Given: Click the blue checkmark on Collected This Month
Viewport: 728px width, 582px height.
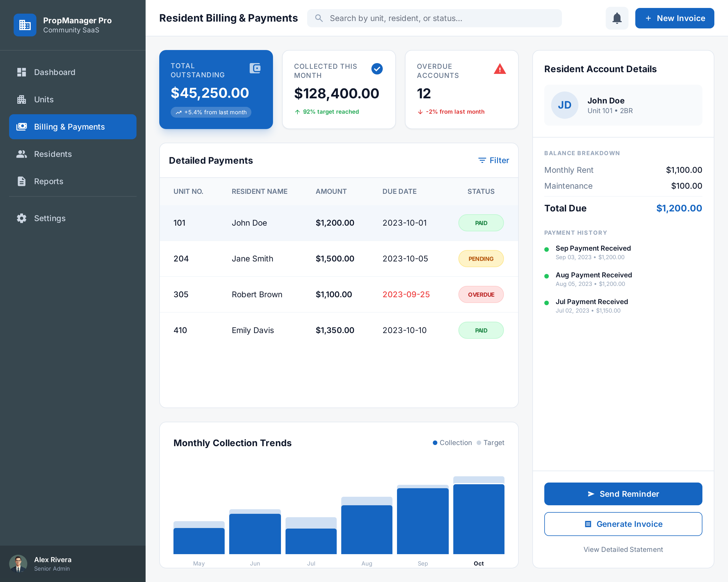Looking at the screenshot, I should pos(377,69).
